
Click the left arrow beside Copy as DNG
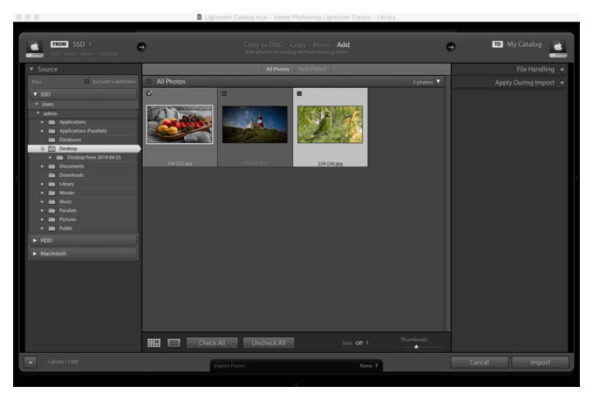tap(141, 47)
